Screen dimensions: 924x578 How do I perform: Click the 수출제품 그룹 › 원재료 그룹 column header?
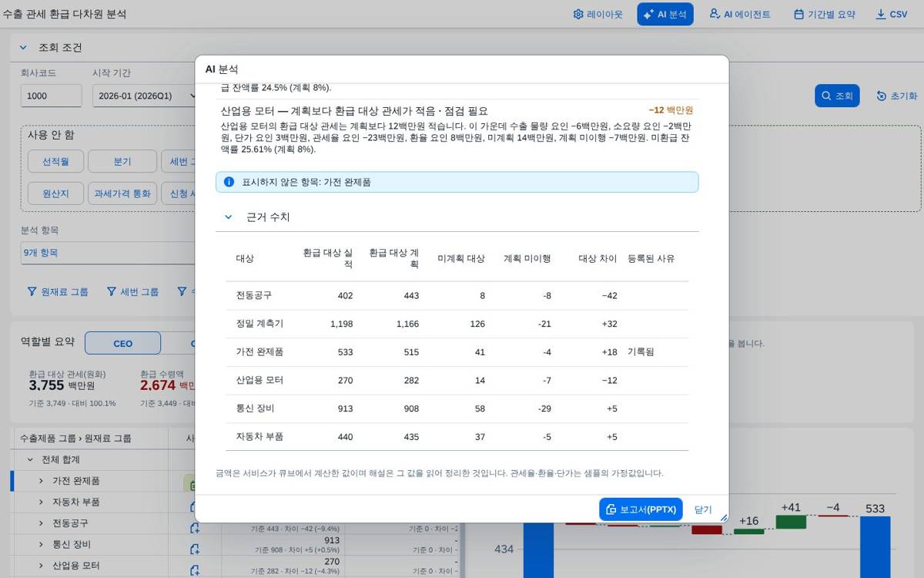[75, 439]
